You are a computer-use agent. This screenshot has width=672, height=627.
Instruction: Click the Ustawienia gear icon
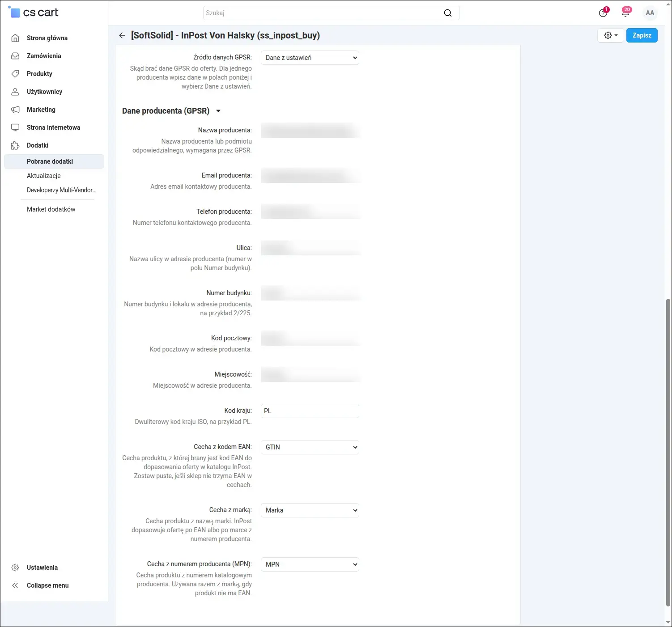[15, 568]
